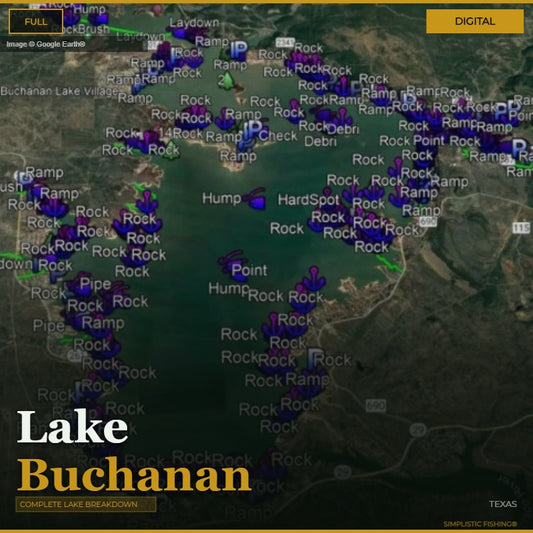
Task: Click the HardSpot map label
Action: (x=308, y=200)
